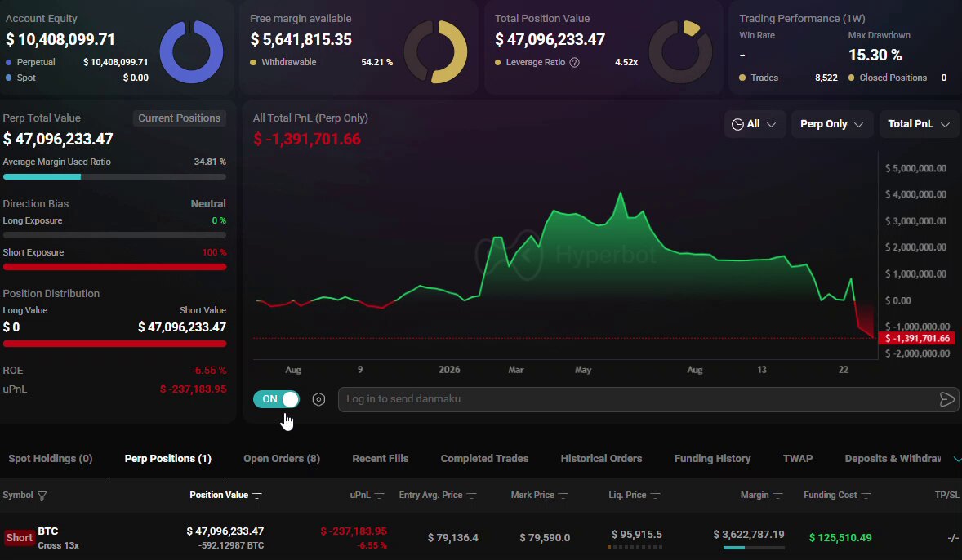Click the 'Cross 13x' leverage label

click(58, 545)
